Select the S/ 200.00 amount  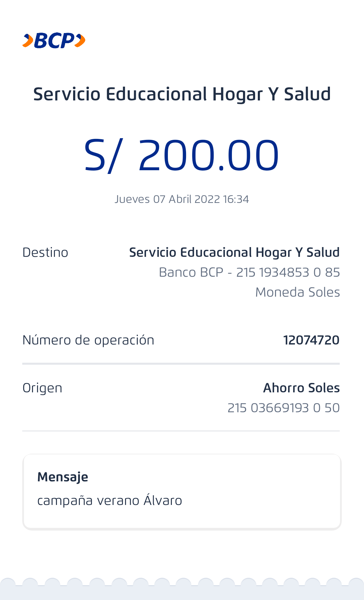pyautogui.click(x=181, y=155)
